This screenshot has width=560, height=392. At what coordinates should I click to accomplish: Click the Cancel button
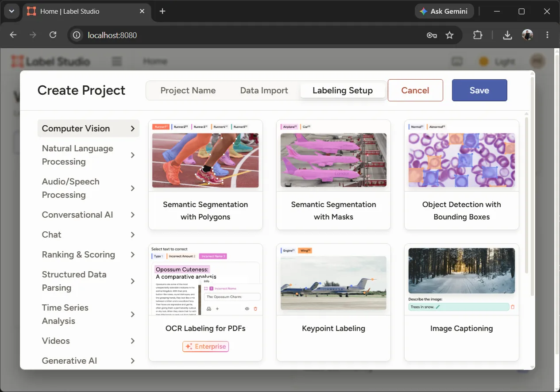coord(415,90)
